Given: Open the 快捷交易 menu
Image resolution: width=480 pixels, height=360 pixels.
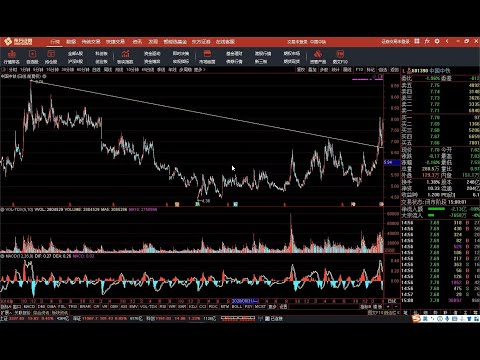Looking at the screenshot, I should tap(115, 42).
